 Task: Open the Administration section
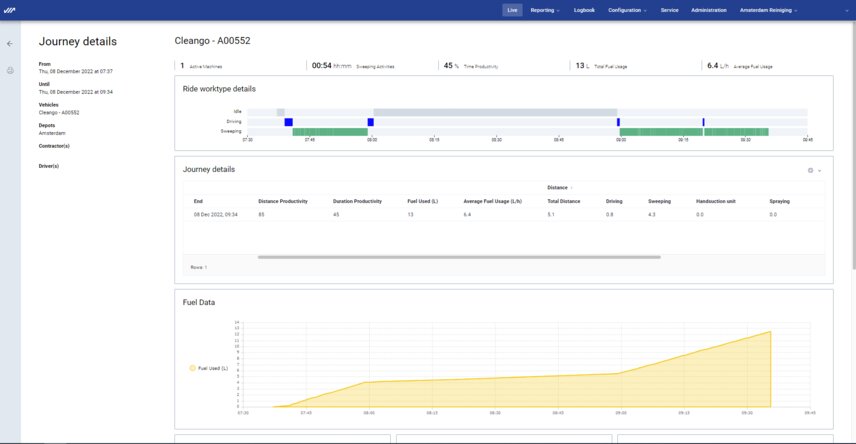[709, 10]
